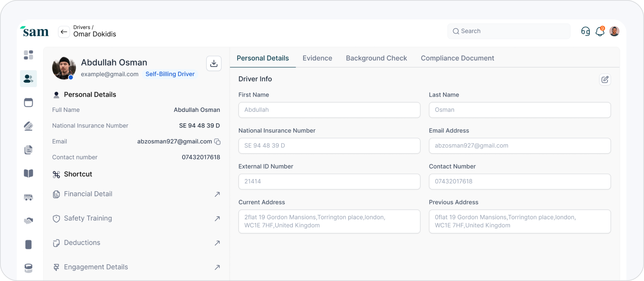Open the dashboard grid icon in sidebar
Image resolution: width=644 pixels, height=281 pixels.
coord(29,55)
